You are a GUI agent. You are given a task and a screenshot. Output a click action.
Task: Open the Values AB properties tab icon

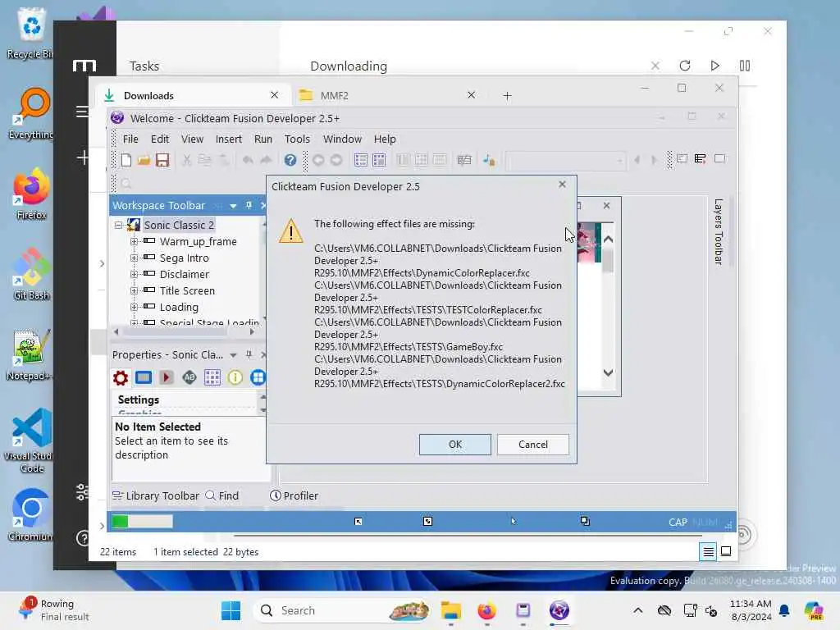pos(189,377)
